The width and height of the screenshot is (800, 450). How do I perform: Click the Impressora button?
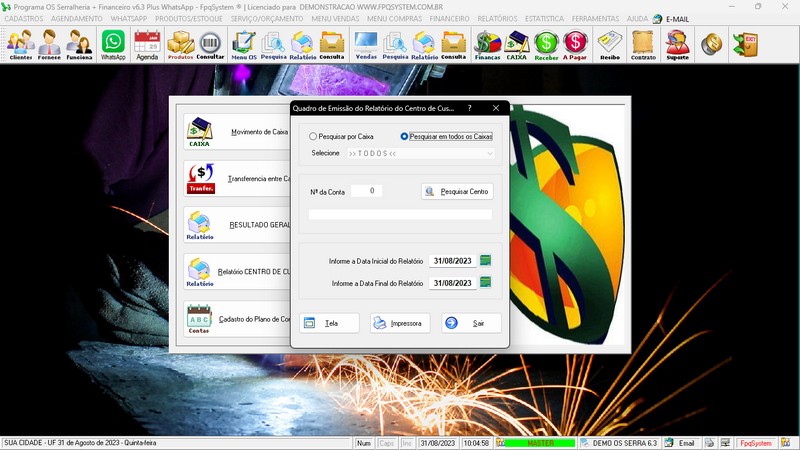400,323
